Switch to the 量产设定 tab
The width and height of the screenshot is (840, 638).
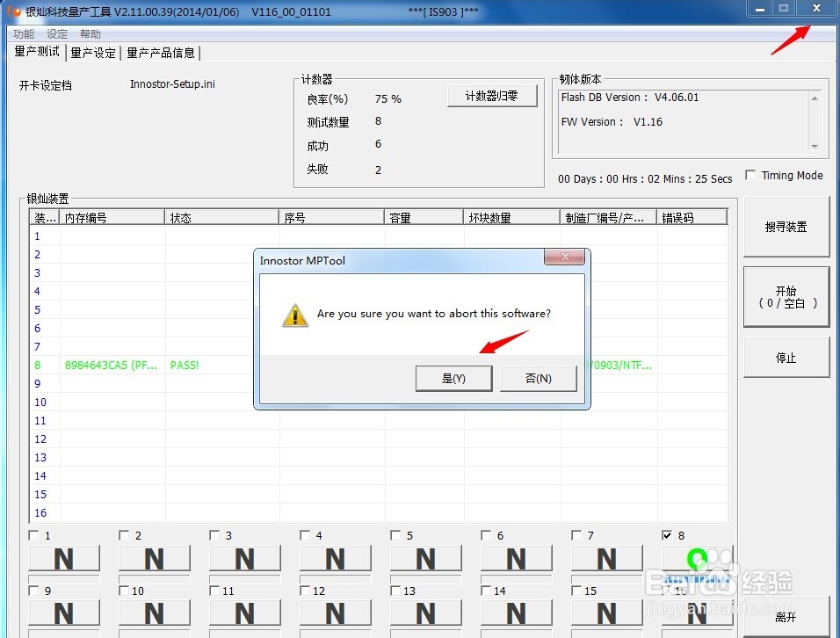coord(93,53)
